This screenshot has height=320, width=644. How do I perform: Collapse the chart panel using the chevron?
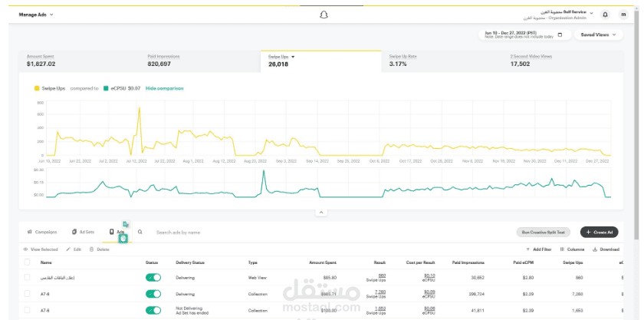click(x=321, y=212)
